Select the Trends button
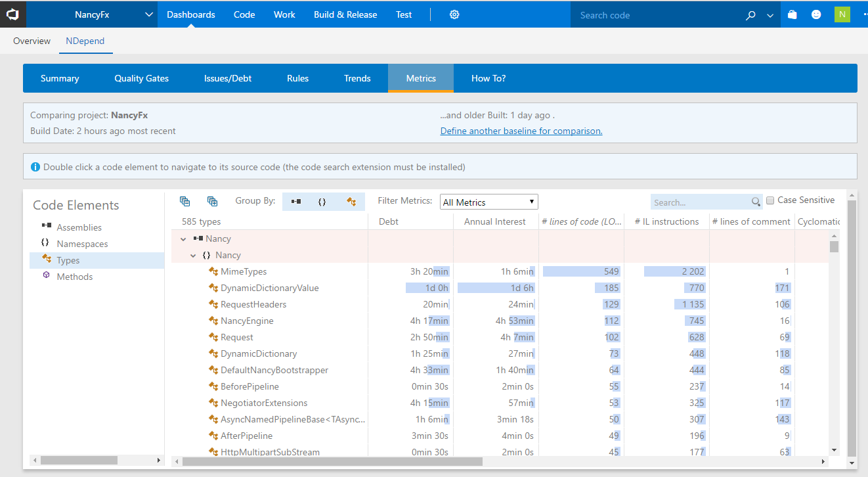The height and width of the screenshot is (477, 868). click(357, 78)
